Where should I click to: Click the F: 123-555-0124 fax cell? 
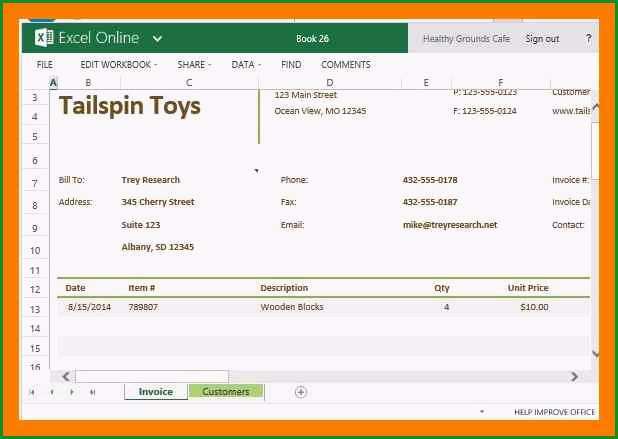click(x=485, y=111)
